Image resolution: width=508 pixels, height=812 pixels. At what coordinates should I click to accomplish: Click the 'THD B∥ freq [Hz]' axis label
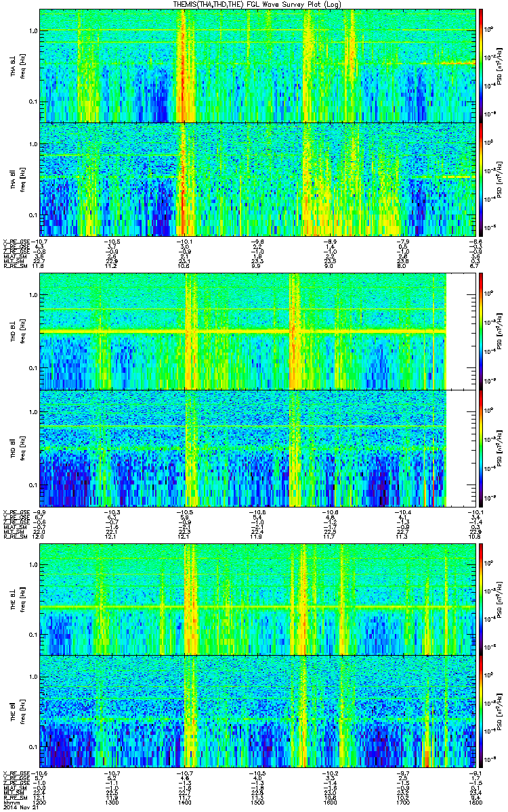(16, 448)
